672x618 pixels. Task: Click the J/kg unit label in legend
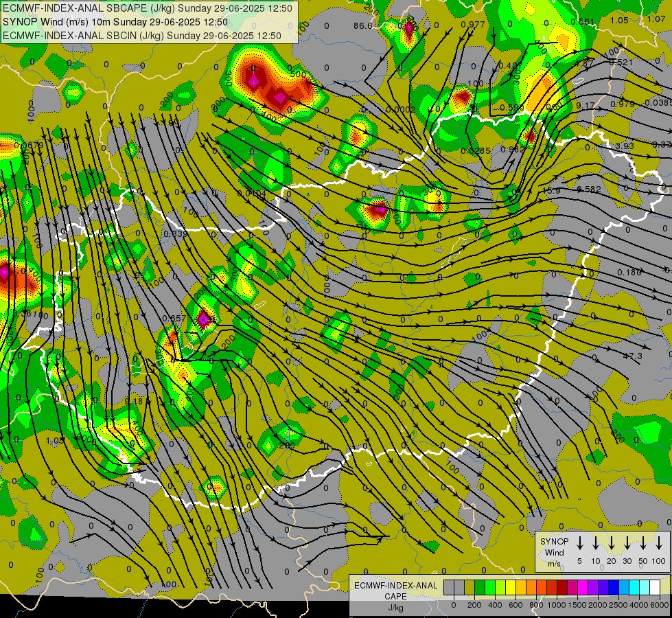tap(395, 608)
